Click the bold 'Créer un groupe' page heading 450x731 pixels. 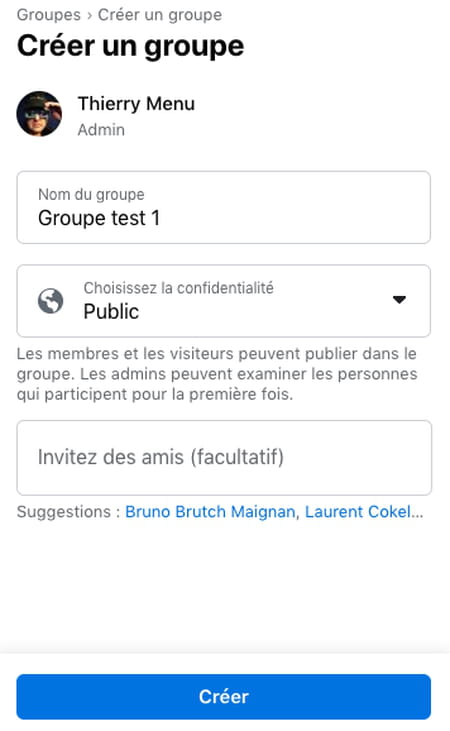[x=131, y=46]
